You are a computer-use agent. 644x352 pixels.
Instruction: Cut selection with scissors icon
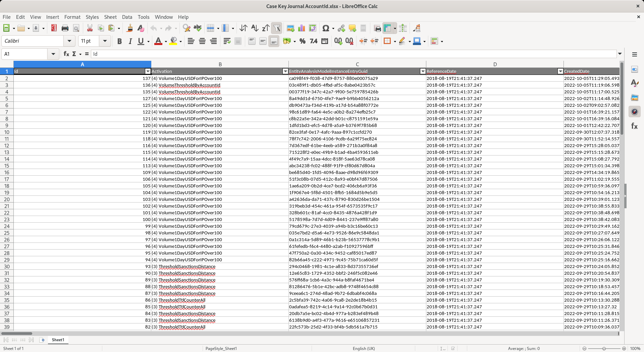tap(90, 28)
